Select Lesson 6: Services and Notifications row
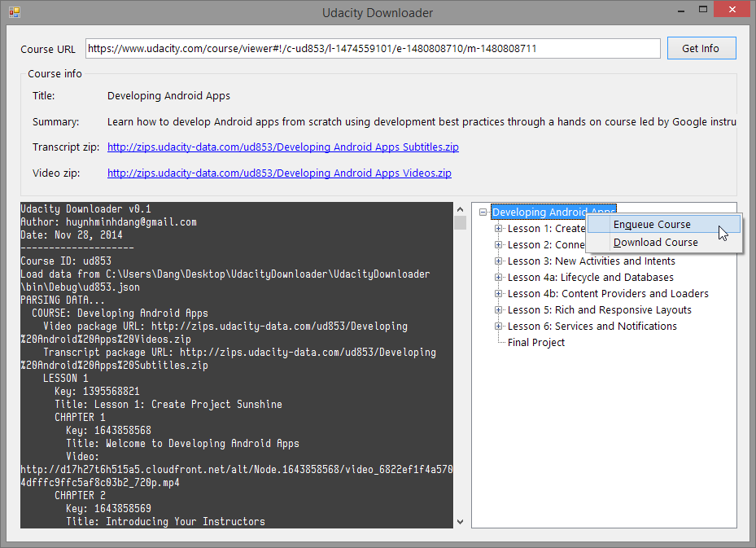 (592, 326)
